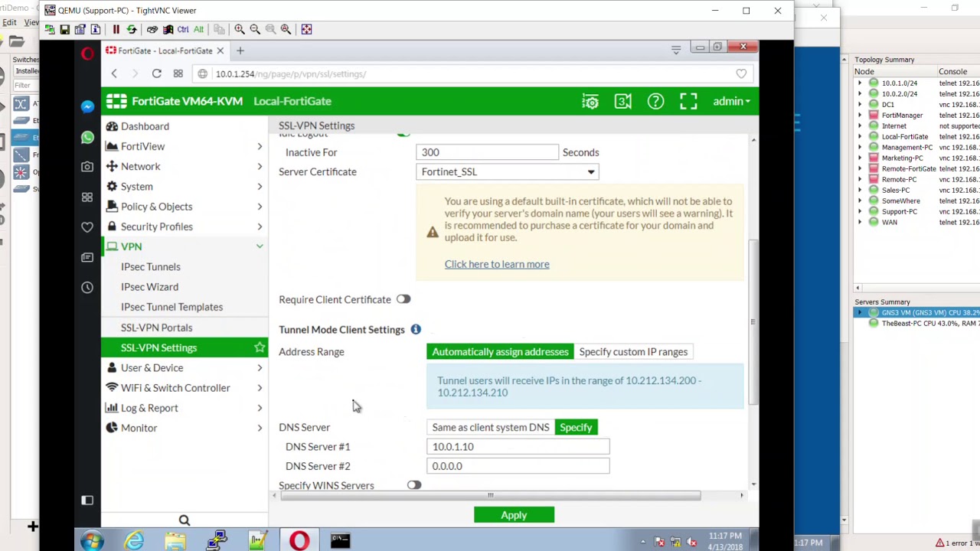Toggle Require Client Certificate switch
Image resolution: width=980 pixels, height=551 pixels.
(x=403, y=299)
